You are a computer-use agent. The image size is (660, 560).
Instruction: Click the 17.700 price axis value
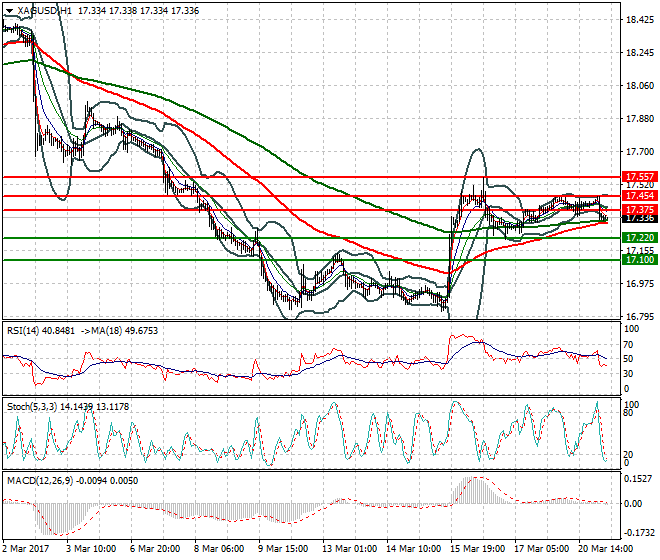point(640,152)
